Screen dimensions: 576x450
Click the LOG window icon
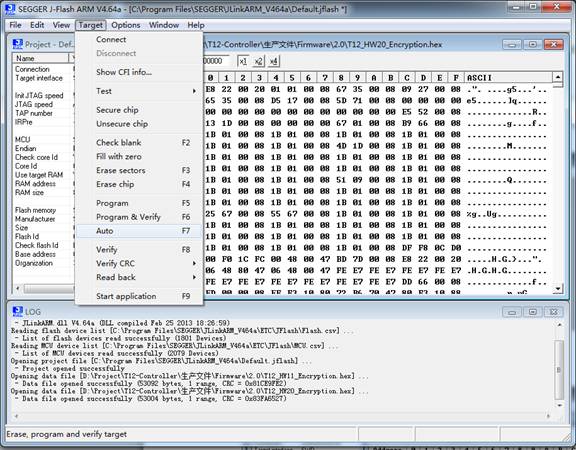coord(18,312)
